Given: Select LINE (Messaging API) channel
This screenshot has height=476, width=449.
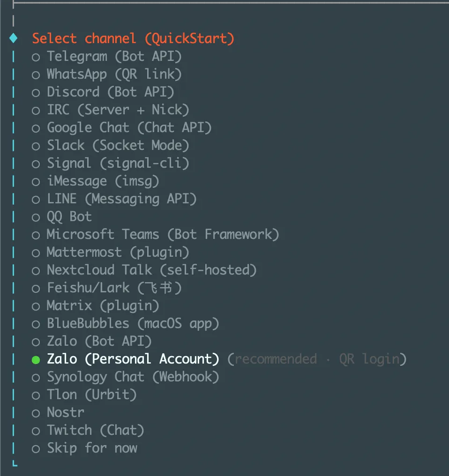Looking at the screenshot, I should [36, 200].
